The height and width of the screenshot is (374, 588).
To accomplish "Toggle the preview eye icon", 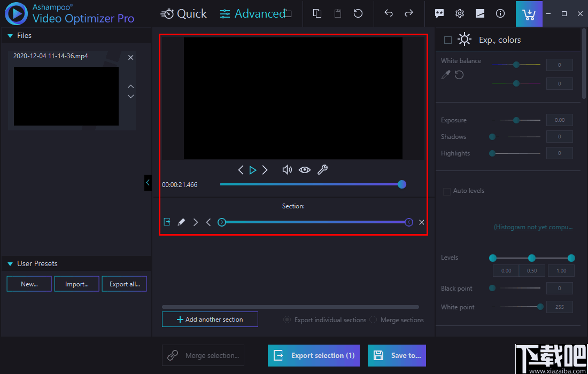I will 305,169.
